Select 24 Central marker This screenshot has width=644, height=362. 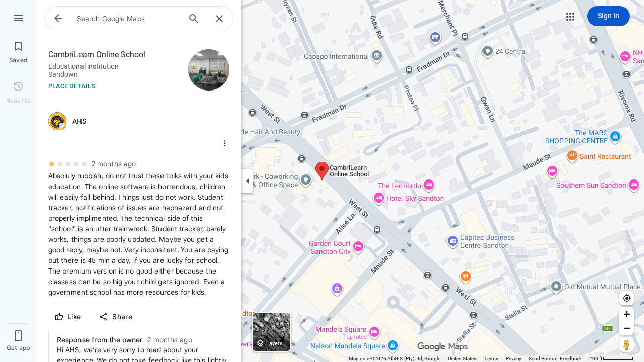coord(487,51)
